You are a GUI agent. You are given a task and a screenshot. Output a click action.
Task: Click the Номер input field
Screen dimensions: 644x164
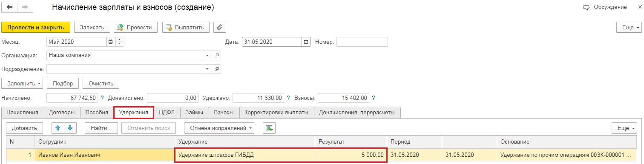pyautogui.click(x=362, y=42)
